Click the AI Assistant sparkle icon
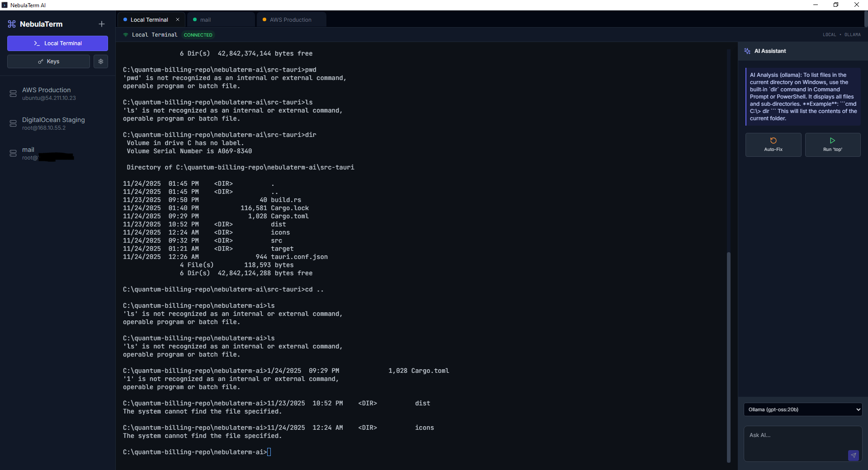Image resolution: width=868 pixels, height=470 pixels. pos(747,51)
